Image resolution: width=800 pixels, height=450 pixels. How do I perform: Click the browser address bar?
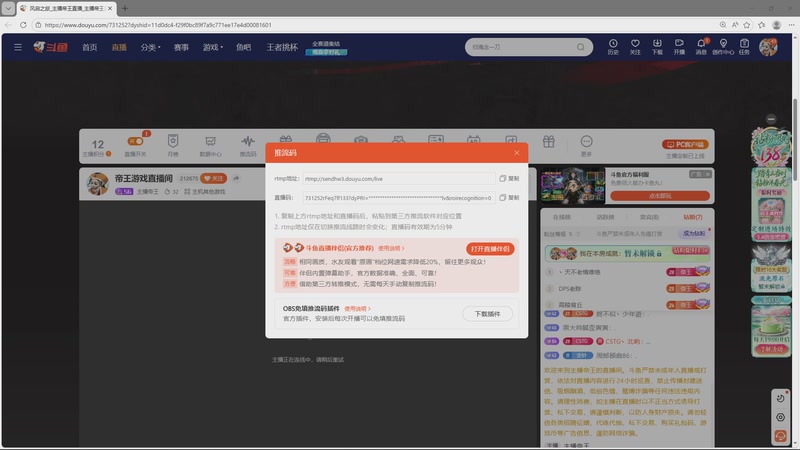pyautogui.click(x=375, y=24)
